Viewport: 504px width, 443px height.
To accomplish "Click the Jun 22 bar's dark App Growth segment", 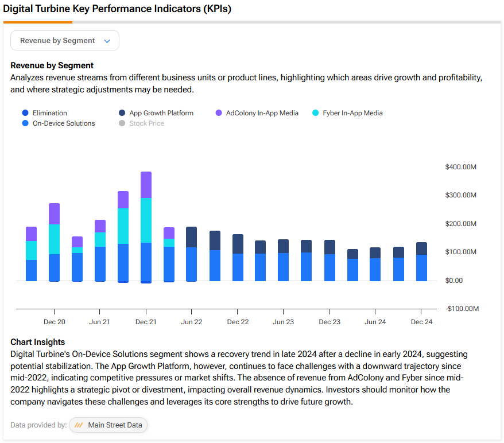I will [192, 237].
